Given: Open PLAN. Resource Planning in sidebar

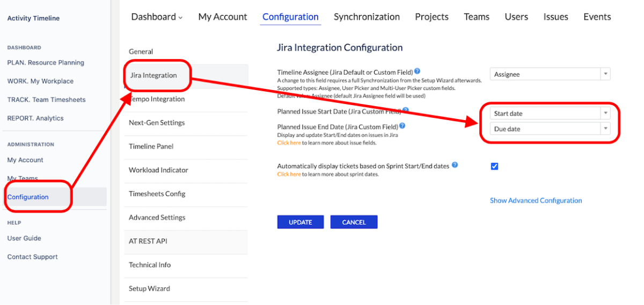Looking at the screenshot, I should tap(46, 63).
